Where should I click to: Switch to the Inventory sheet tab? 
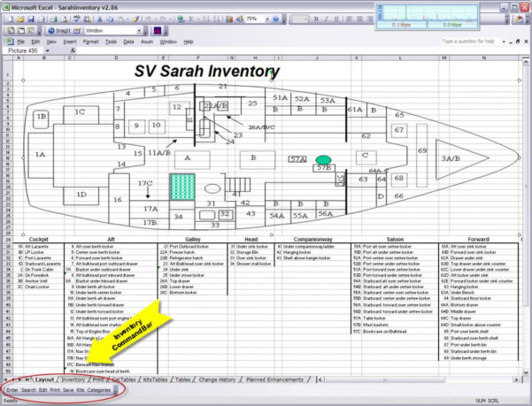(x=73, y=379)
